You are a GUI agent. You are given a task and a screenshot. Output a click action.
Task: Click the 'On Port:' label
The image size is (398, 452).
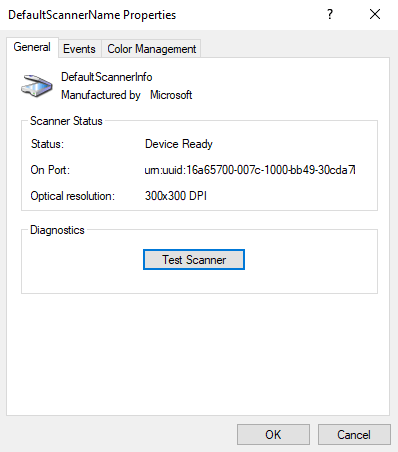[x=50, y=170]
